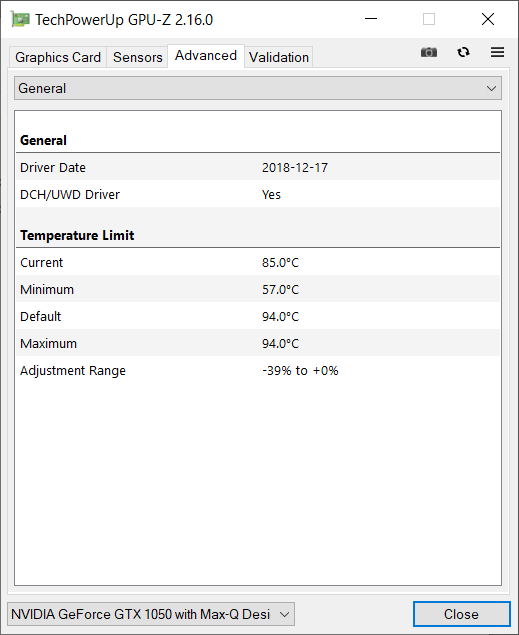Click the Adjustment Range row

(x=258, y=371)
